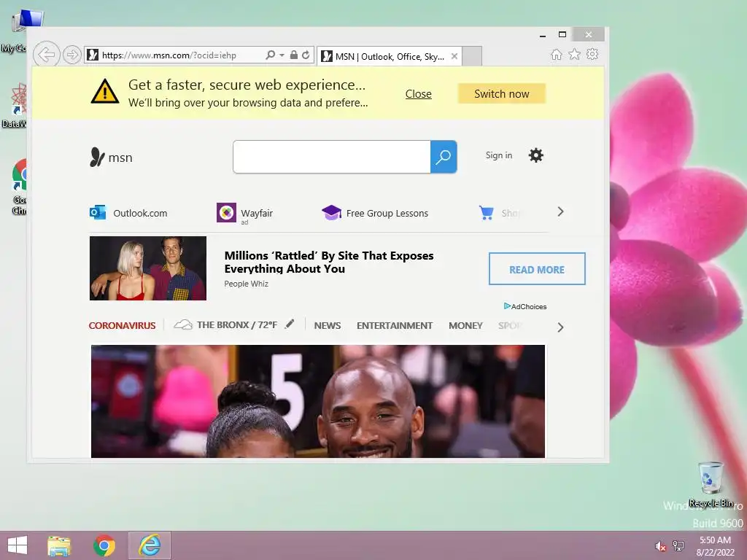Open the People Whiz ad photo thumbnail
This screenshot has height=560, width=747.
148,268
